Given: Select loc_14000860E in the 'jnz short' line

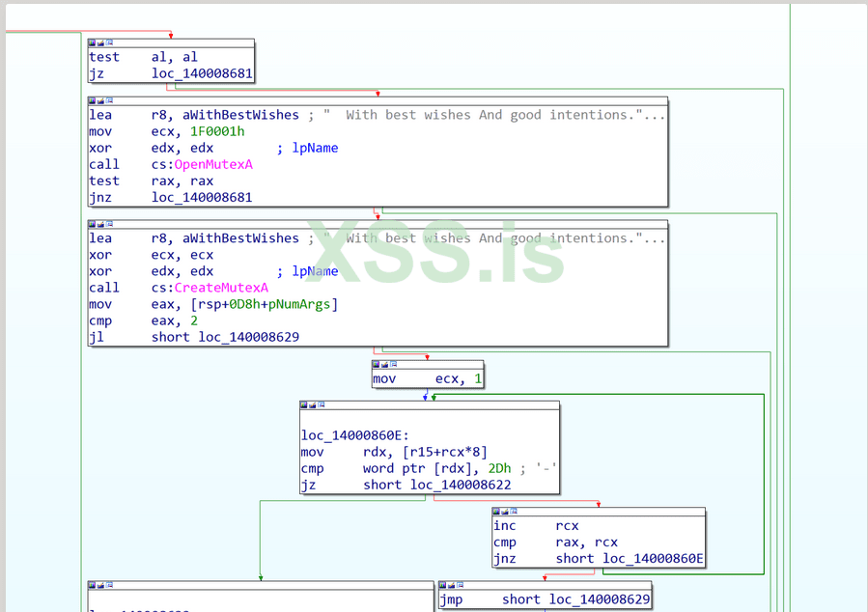Looking at the screenshot, I should pos(654,558).
